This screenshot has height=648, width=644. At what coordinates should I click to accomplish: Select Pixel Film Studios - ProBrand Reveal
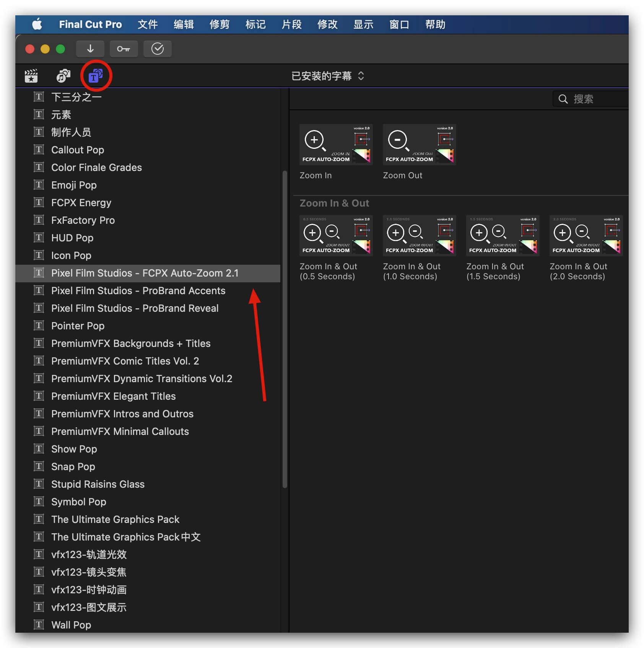(148, 308)
